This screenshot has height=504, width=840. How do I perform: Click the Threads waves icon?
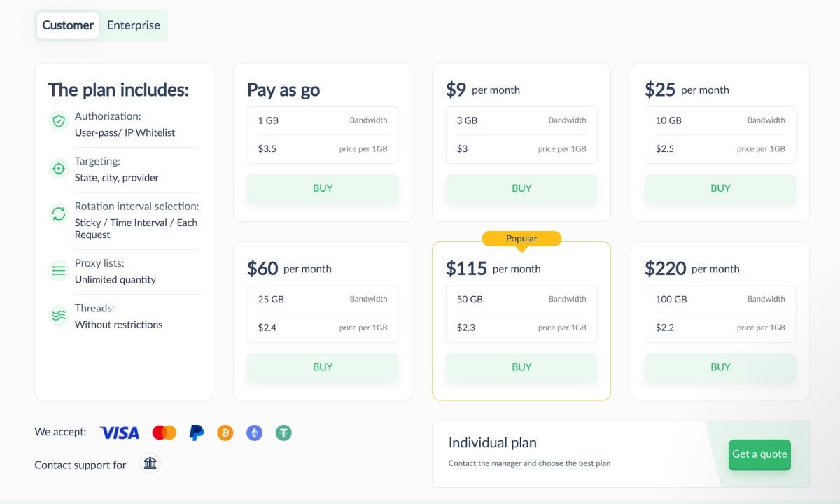(58, 316)
